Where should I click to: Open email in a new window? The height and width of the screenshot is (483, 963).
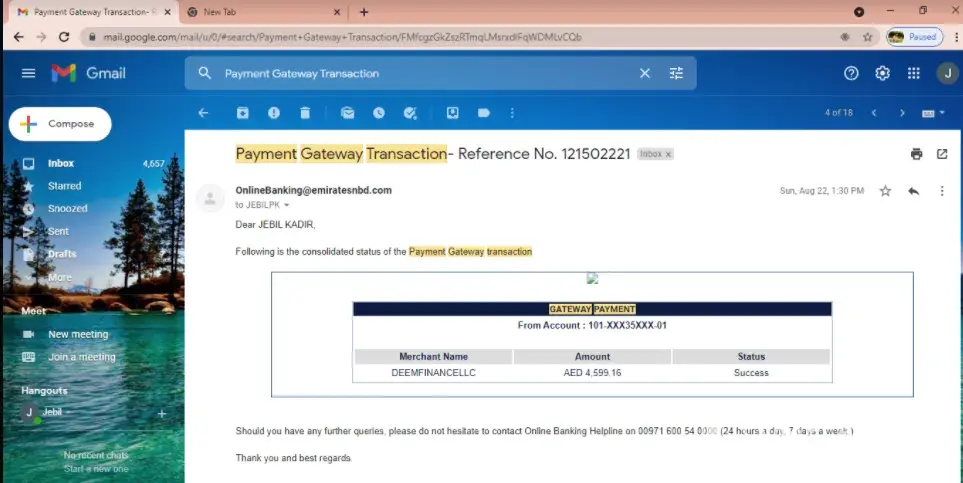942,154
